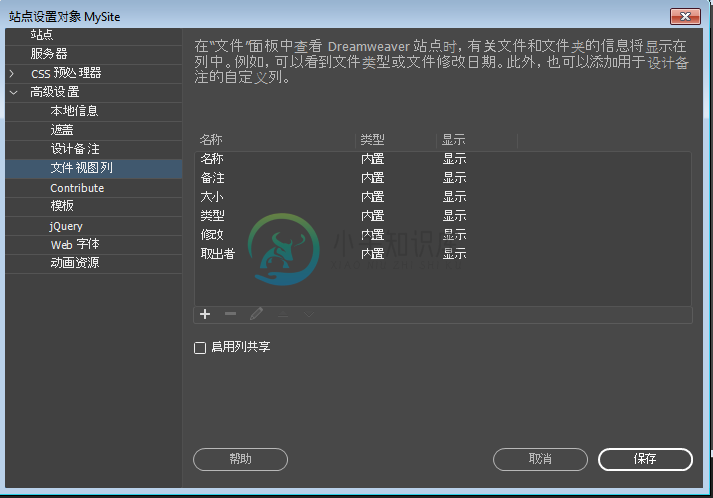Click 显示 in the 大小 row
This screenshot has width=713, height=498.
coord(455,197)
